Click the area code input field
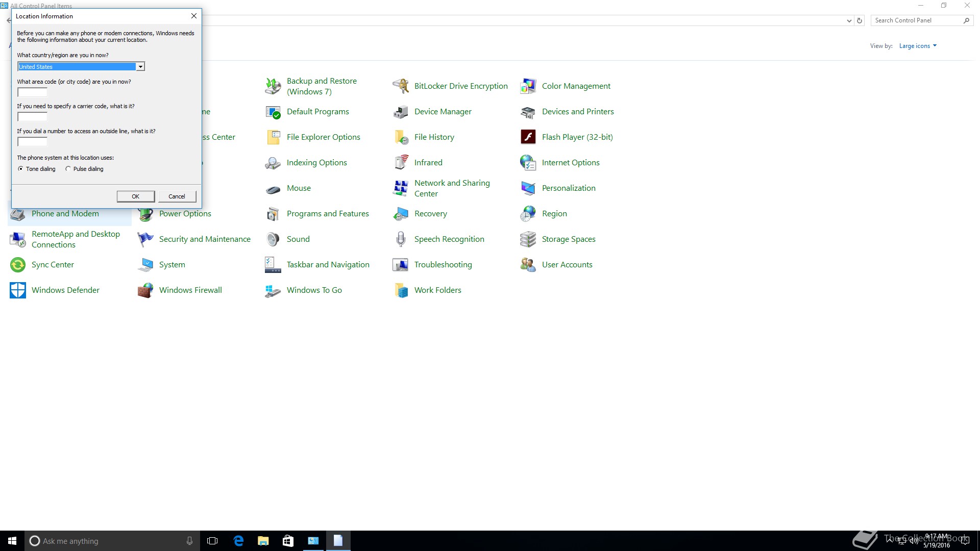Screen dimensions: 980x551 pos(32,92)
